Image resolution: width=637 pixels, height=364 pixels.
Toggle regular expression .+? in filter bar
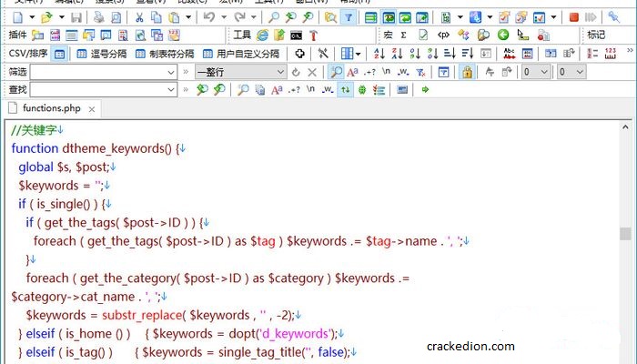click(369, 72)
